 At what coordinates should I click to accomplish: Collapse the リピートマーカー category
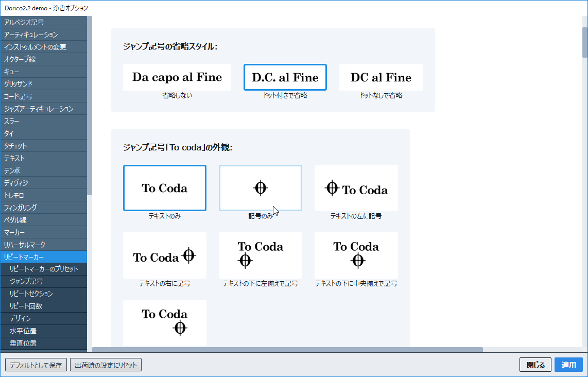pos(43,256)
